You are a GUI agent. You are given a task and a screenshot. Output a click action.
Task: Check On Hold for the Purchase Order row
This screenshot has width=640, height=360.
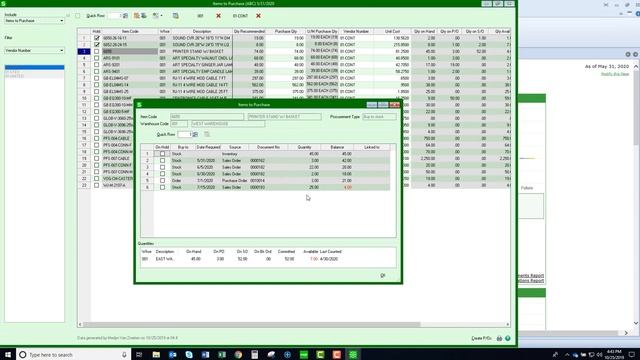pyautogui.click(x=162, y=180)
